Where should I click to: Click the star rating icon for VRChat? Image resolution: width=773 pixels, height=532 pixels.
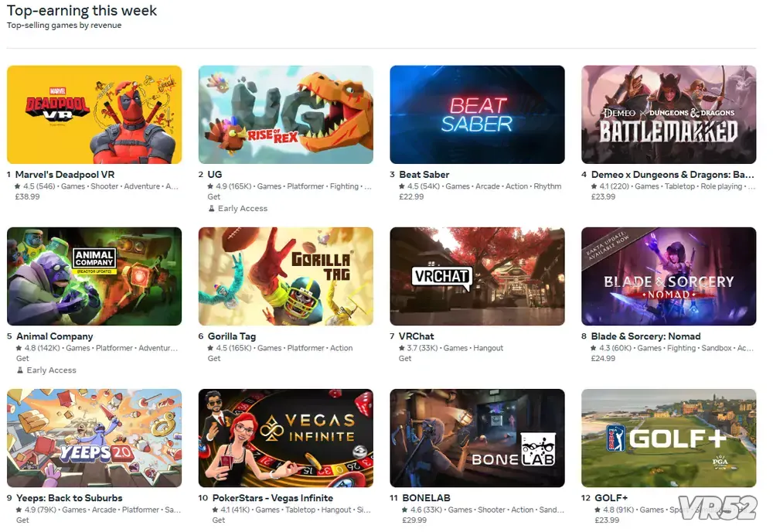click(x=402, y=348)
